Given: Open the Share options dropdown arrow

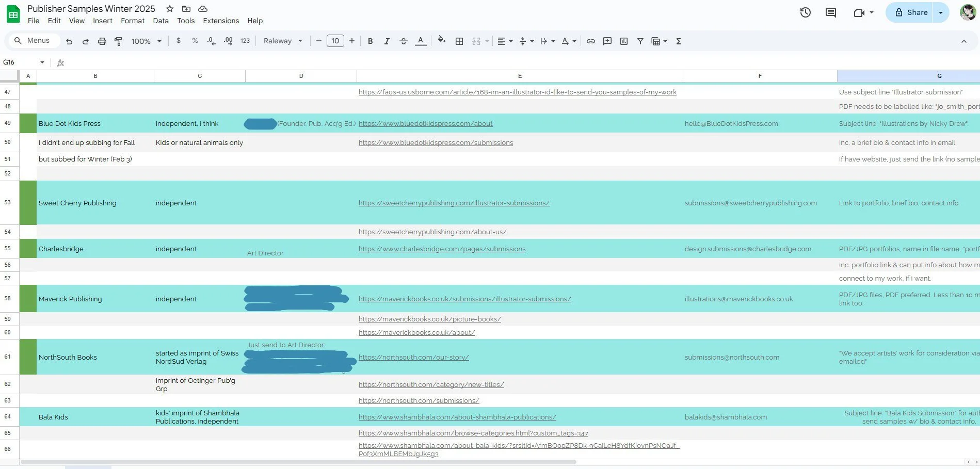Looking at the screenshot, I should pos(941,12).
